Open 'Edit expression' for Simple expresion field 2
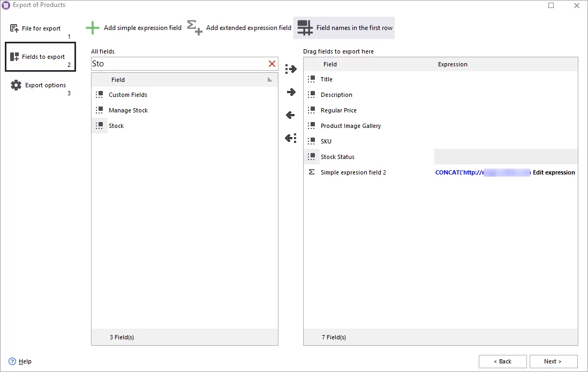Viewport: 588px width, 372px height. (554, 172)
